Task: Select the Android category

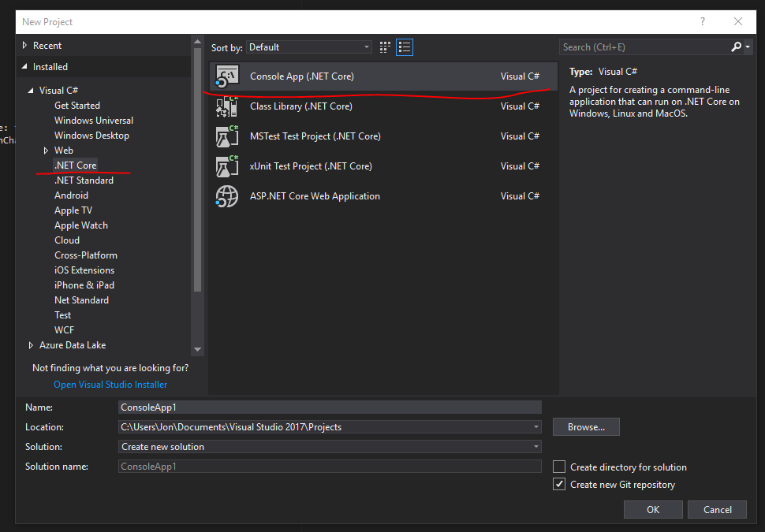Action: click(x=71, y=195)
